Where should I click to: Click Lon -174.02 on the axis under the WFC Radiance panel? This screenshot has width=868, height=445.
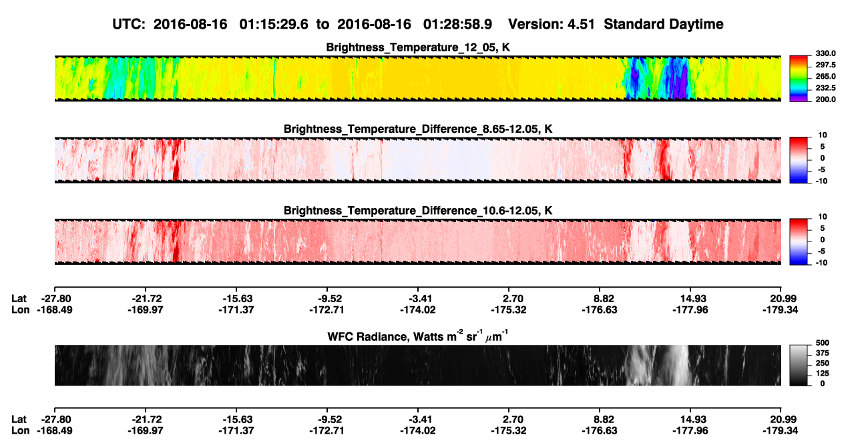click(418, 430)
